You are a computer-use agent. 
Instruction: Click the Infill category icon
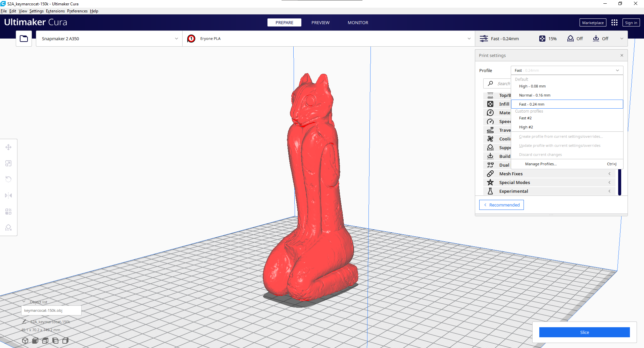pyautogui.click(x=490, y=104)
